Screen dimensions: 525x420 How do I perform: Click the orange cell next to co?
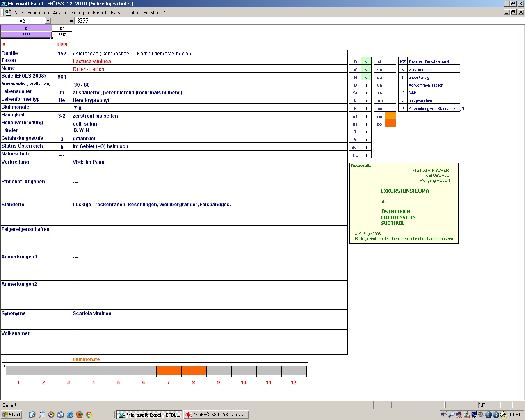pos(390,123)
